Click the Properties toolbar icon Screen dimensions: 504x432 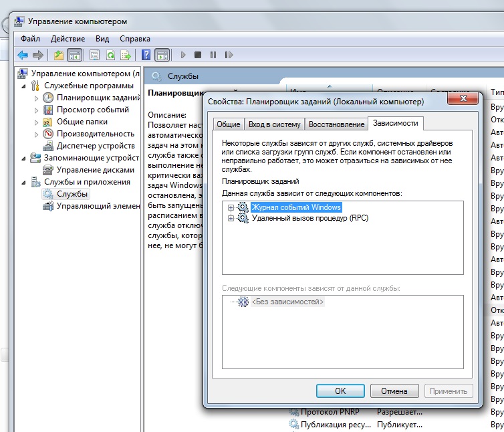(x=94, y=55)
